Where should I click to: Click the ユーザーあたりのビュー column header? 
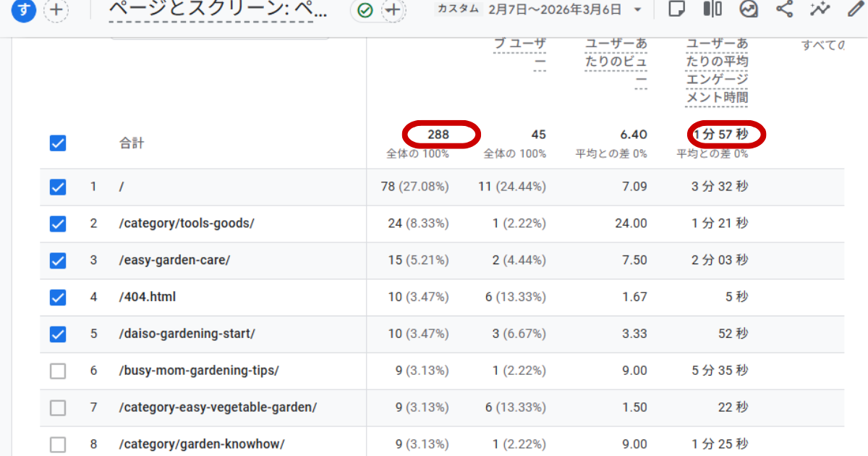tap(616, 61)
